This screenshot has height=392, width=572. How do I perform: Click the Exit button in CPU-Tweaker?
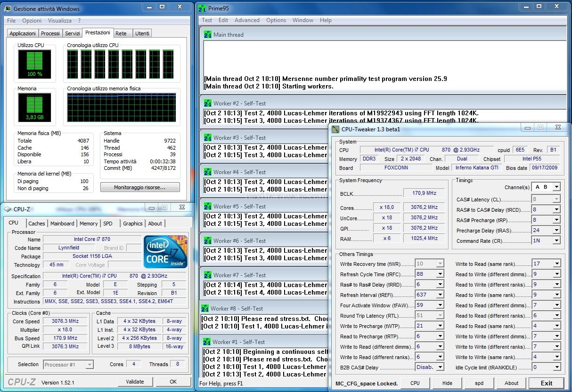click(547, 383)
